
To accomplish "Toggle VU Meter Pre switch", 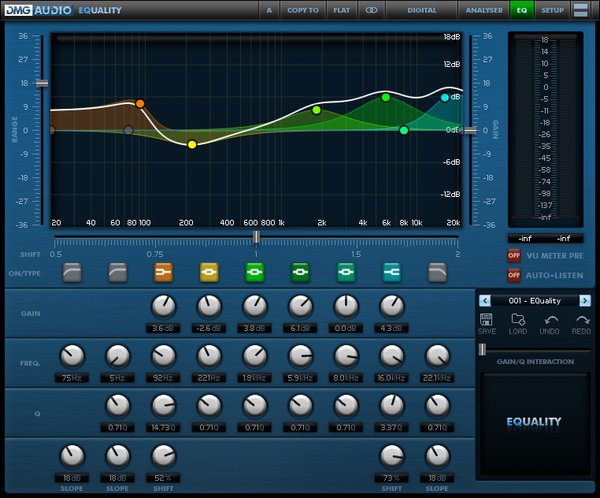I will 514,254.
